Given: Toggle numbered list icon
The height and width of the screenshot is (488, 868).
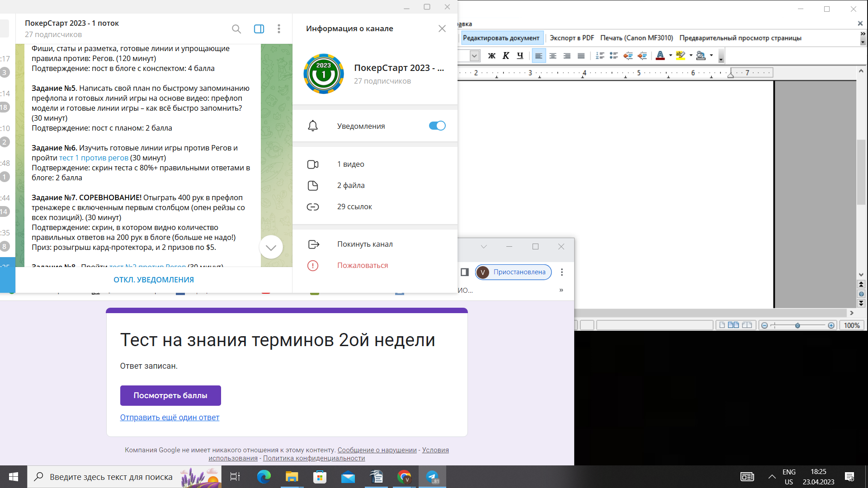Looking at the screenshot, I should click(600, 56).
